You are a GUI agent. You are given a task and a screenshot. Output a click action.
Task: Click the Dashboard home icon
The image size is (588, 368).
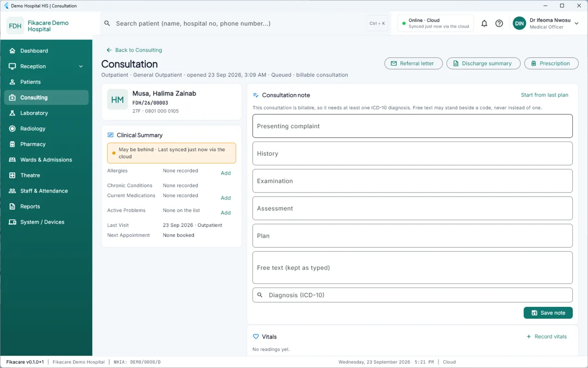pyautogui.click(x=12, y=51)
